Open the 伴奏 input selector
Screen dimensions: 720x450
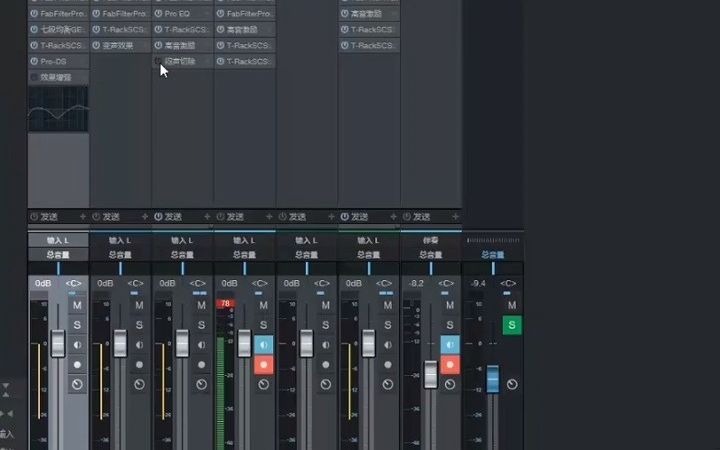pos(431,240)
